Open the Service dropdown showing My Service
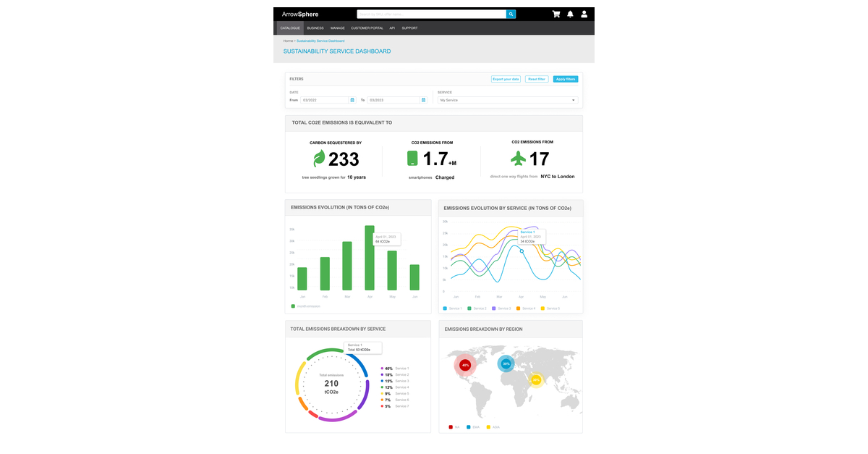Screen dimensions: 868x454 tap(506, 100)
